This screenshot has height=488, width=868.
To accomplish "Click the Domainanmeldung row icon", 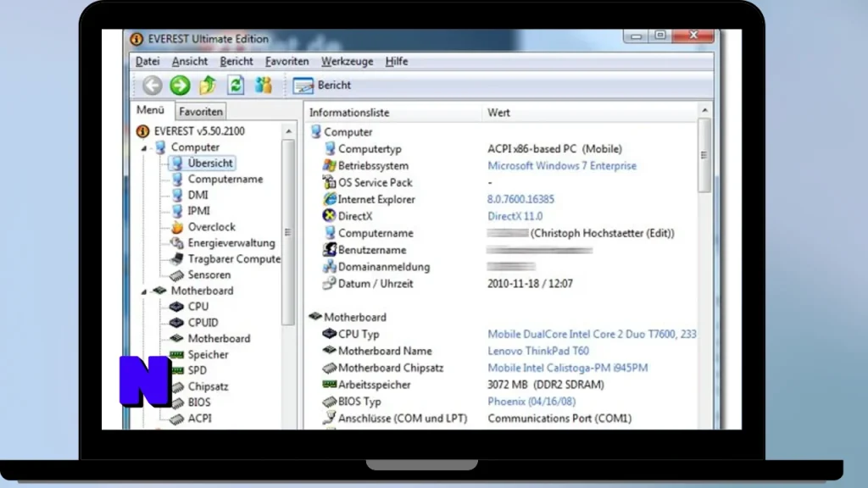I will (330, 267).
